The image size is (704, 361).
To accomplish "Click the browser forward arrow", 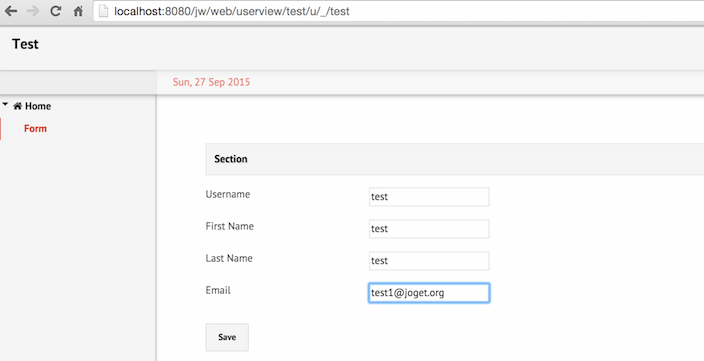I will 33,11.
